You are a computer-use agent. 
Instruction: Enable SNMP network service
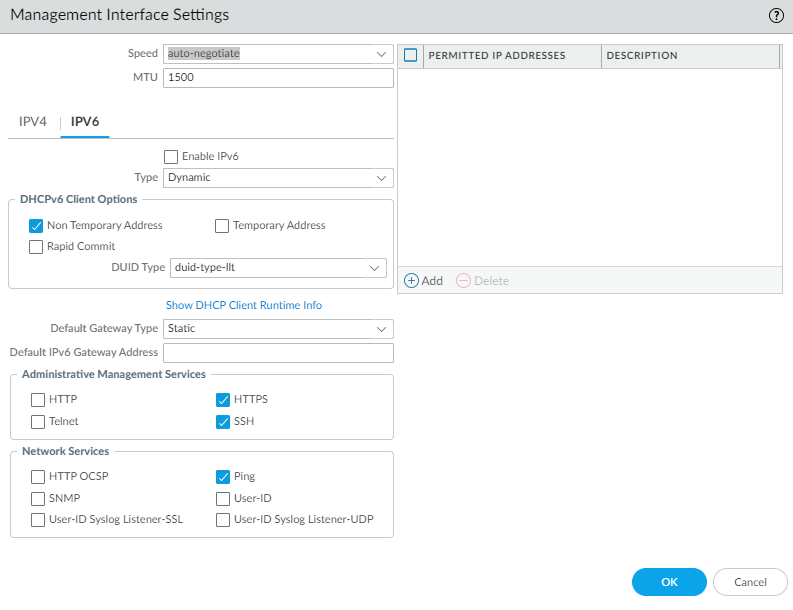coord(38,498)
